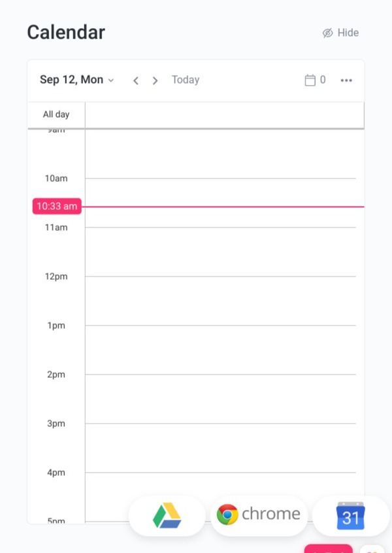392x553 pixels.
Task: Click the chevron beside Sep 12, Mon
Action: coord(110,80)
